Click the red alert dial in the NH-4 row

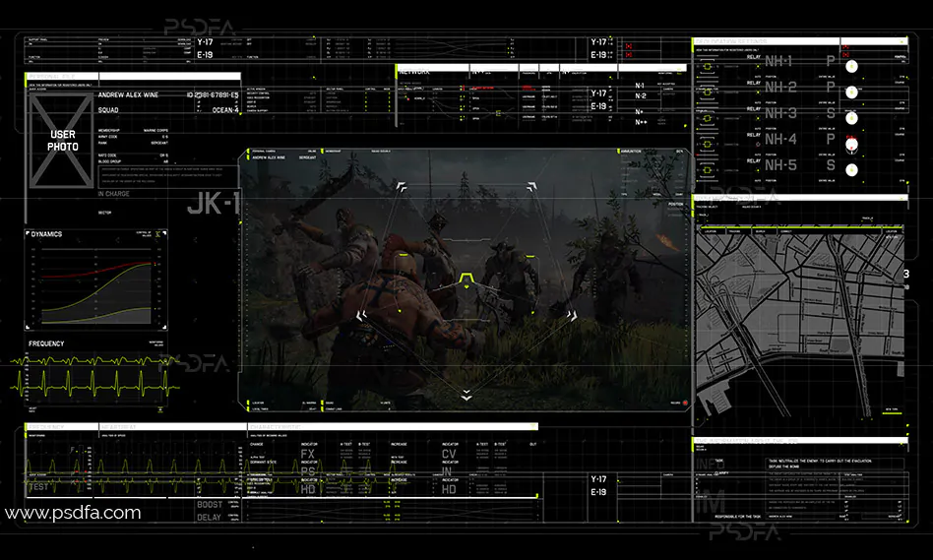click(851, 144)
